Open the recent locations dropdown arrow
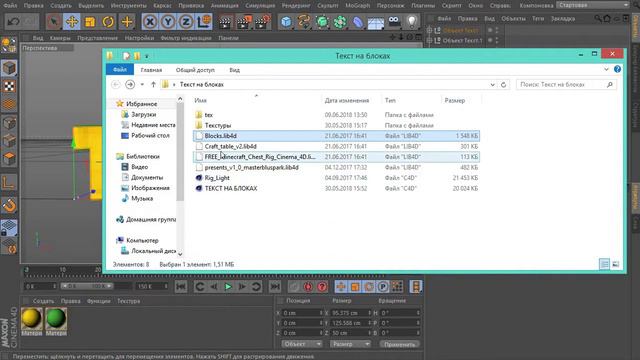The width and height of the screenshot is (640, 360). [x=142, y=84]
